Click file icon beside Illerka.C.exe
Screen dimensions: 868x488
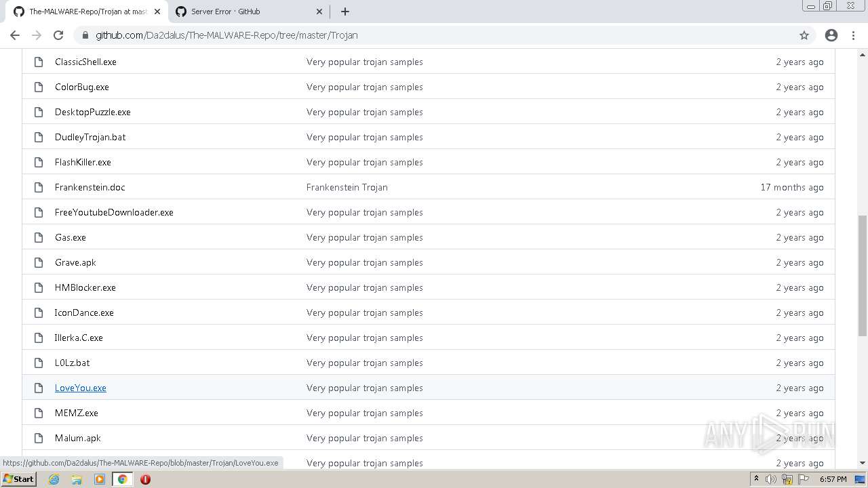39,338
